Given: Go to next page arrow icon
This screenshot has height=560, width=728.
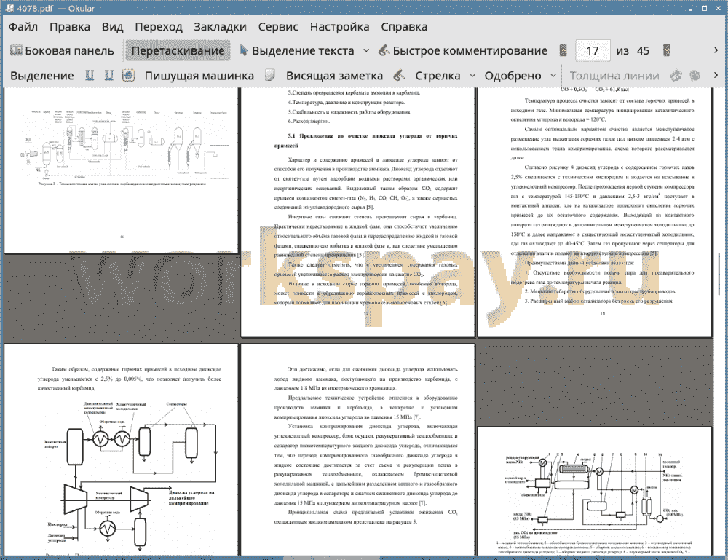Looking at the screenshot, I should [x=667, y=51].
